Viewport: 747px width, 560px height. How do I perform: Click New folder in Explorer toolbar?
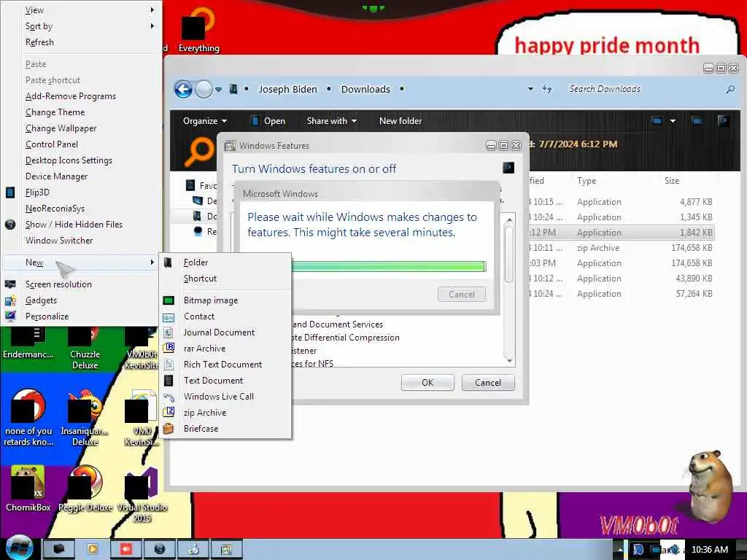point(400,121)
